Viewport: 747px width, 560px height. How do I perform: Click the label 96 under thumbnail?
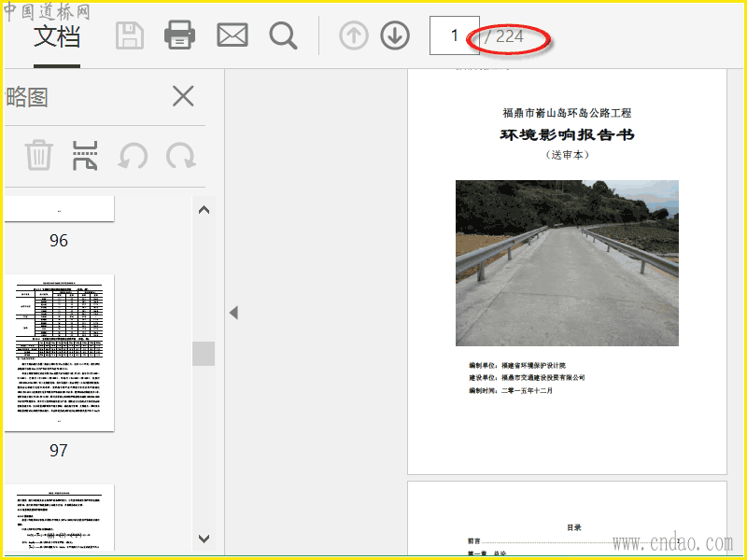59,241
